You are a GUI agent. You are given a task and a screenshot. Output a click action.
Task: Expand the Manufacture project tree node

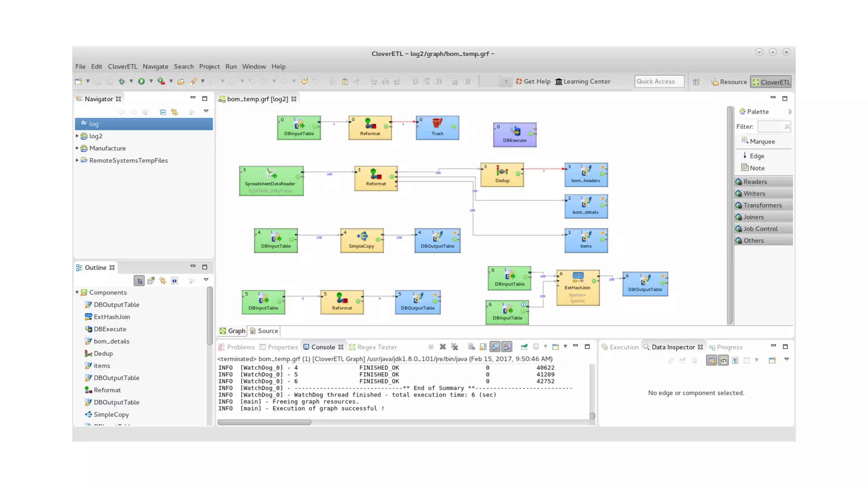tap(77, 148)
